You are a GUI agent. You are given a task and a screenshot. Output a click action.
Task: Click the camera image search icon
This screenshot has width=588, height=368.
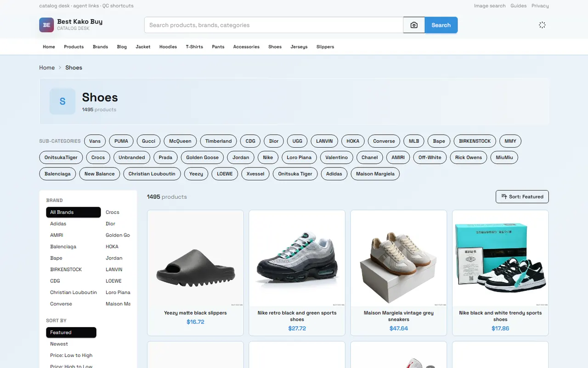click(414, 25)
